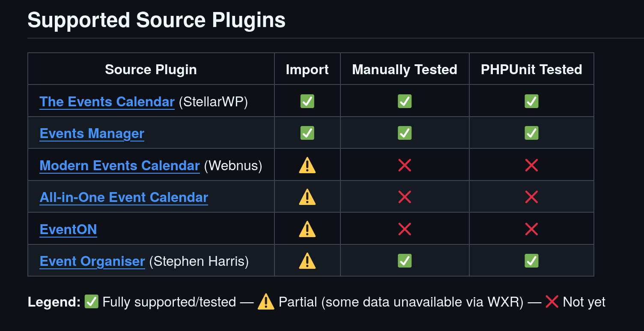
Task: Click Event Organiser Import warning icon
Action: click(307, 261)
